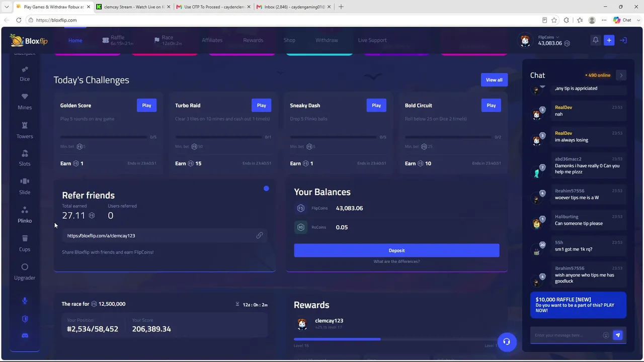Screen dimensions: 644x362
Task: Open the notifications bell
Action: [595, 40]
